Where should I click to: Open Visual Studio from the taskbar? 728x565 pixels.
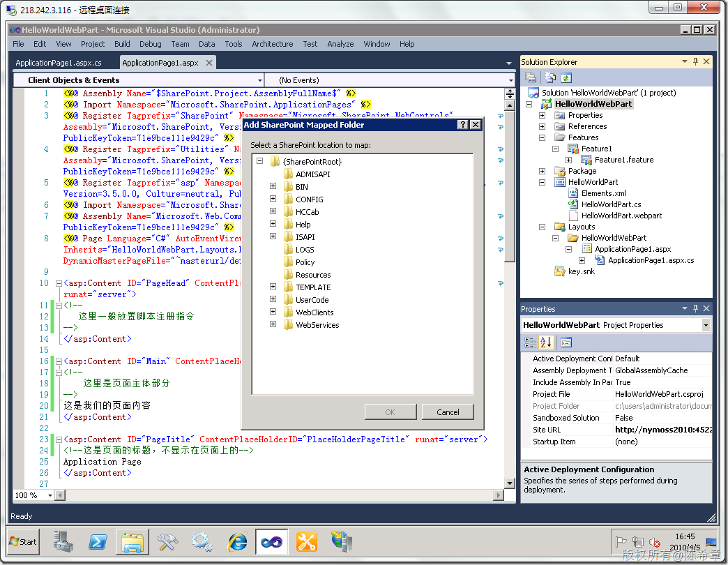[272, 542]
